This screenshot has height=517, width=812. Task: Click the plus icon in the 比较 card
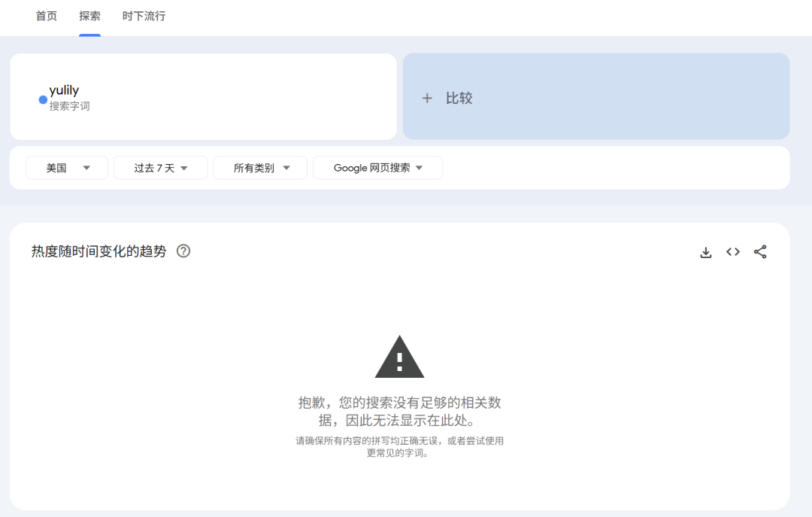(427, 98)
